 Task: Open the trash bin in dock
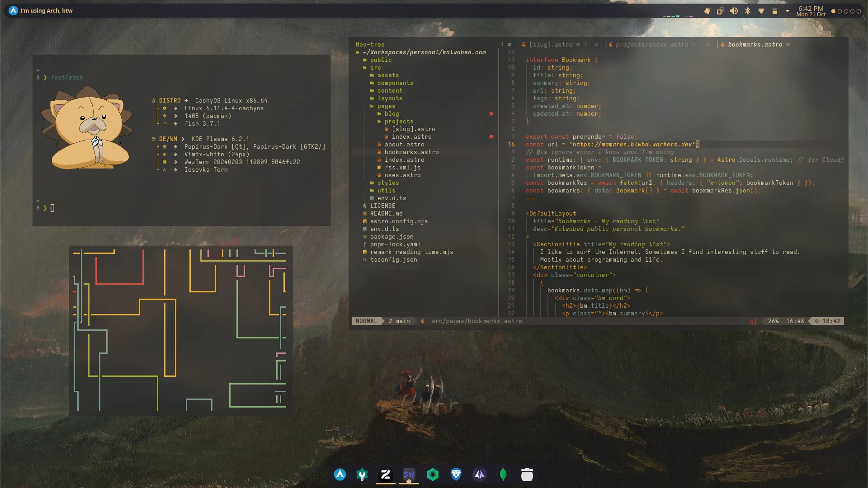(x=527, y=474)
